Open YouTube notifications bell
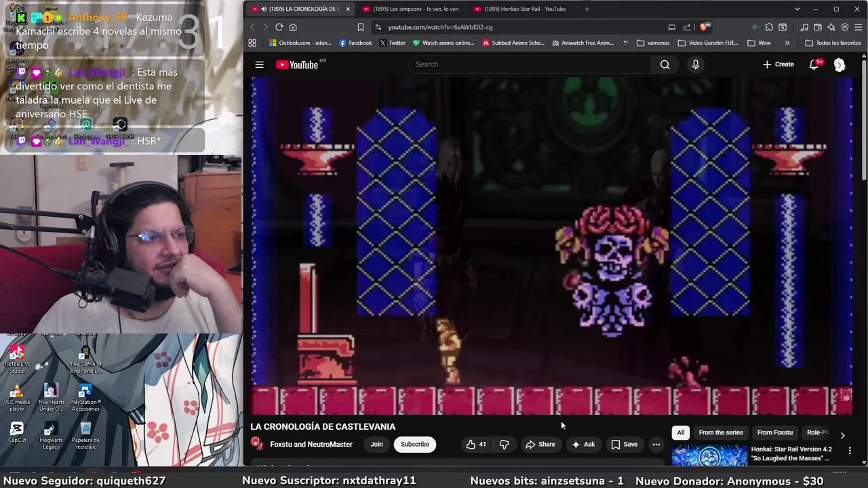This screenshot has width=868, height=488. pos(814,64)
